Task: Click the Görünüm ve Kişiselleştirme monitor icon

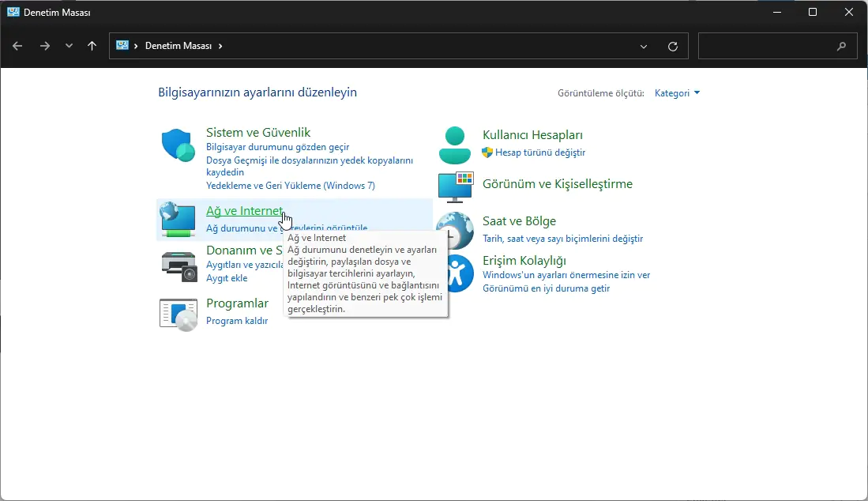Action: tap(455, 186)
